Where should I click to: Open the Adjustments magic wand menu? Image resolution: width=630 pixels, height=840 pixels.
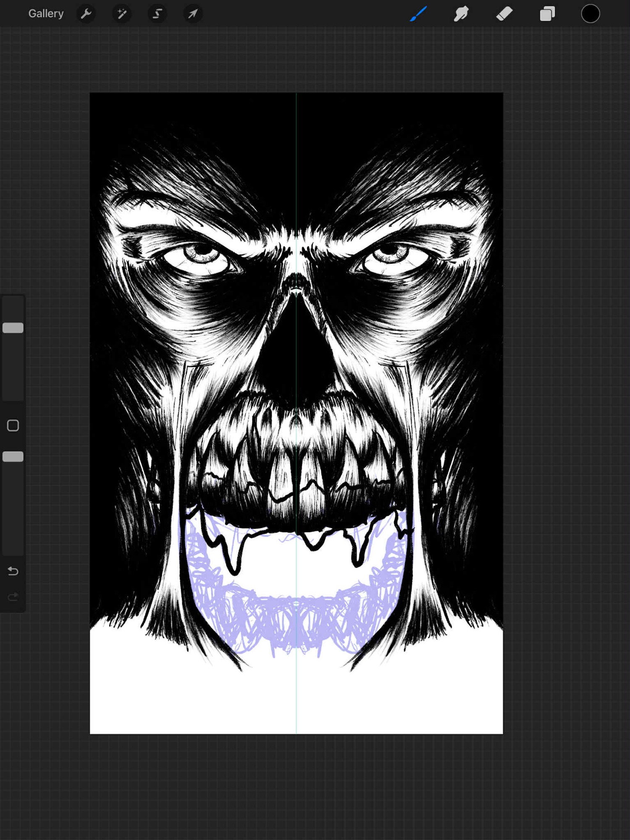[x=122, y=14]
